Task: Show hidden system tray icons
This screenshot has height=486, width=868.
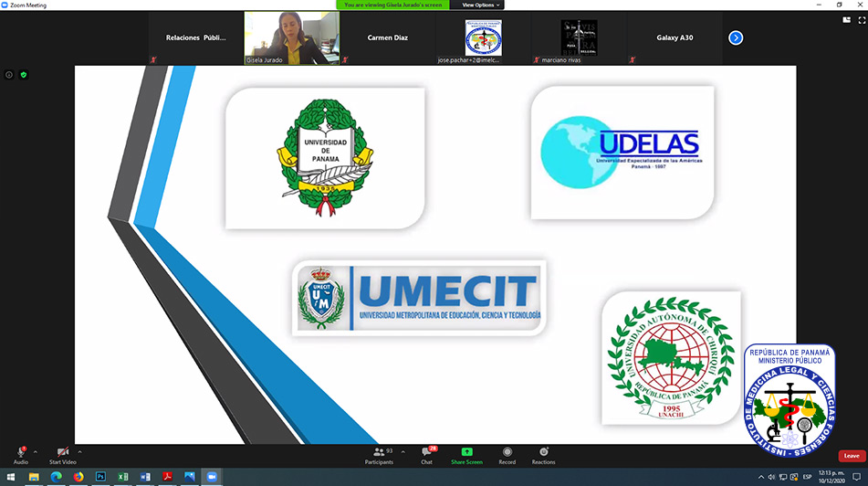Action: 761,477
